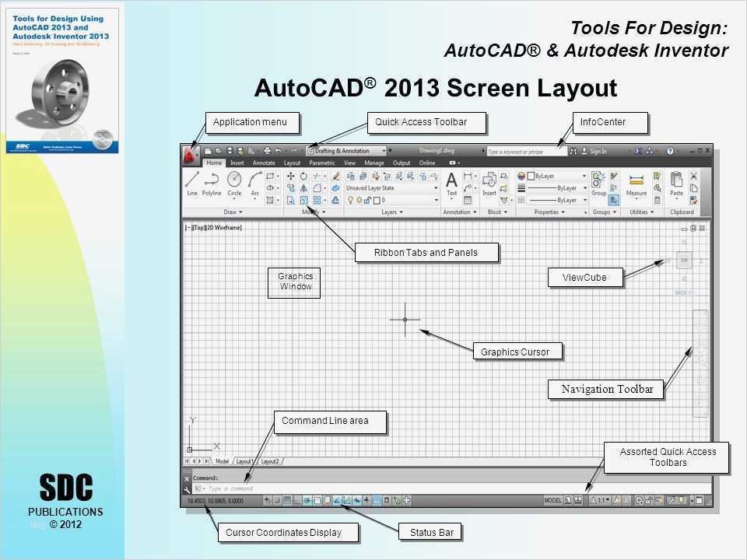This screenshot has height=560, width=747.
Task: Switch to the Parametric ribbon tab
Action: 322,163
